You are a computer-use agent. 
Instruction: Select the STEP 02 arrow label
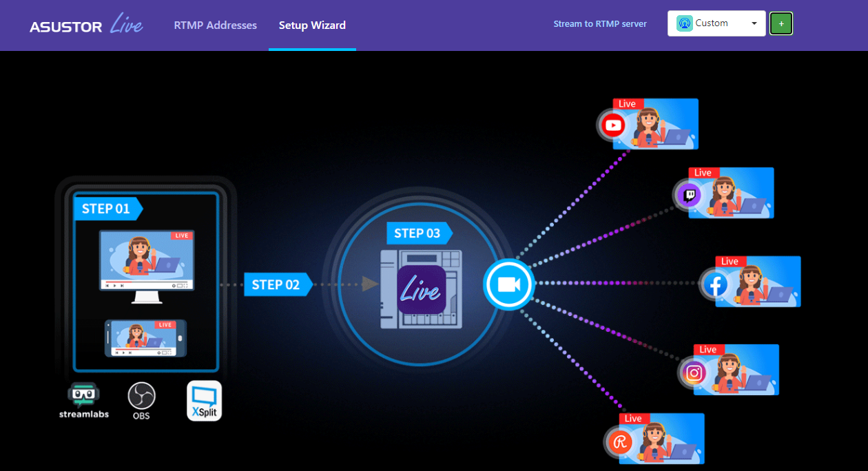278,284
